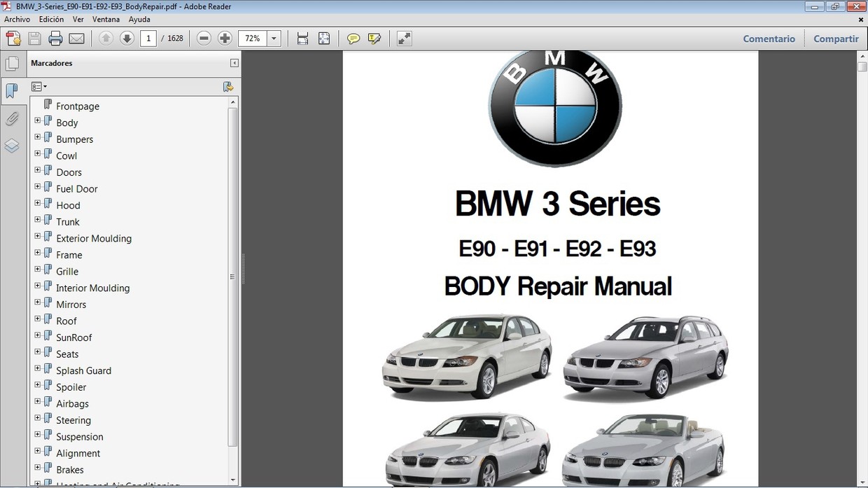
Task: Print the document using the printer icon
Action: 55,39
